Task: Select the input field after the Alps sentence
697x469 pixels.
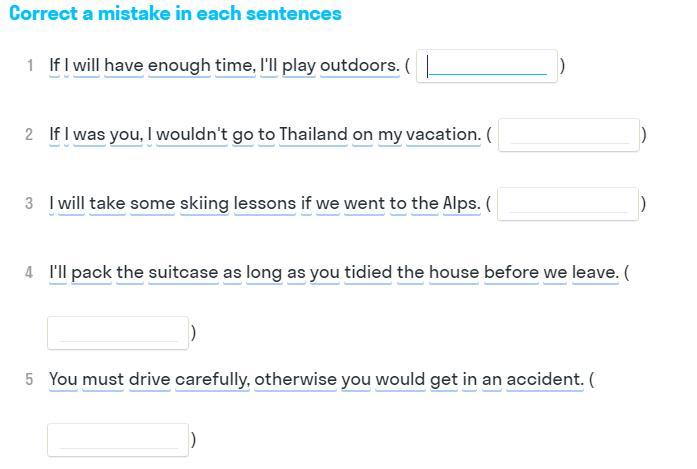Action: point(568,204)
